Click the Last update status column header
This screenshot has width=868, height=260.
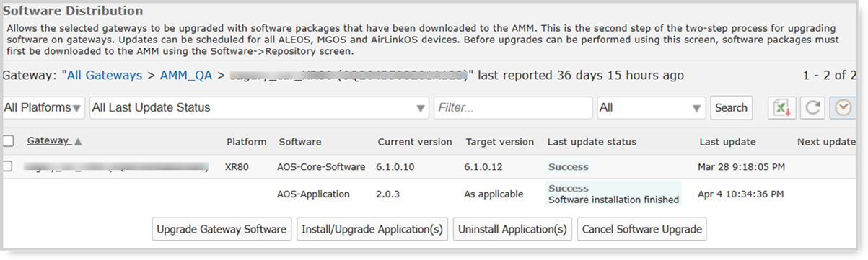pyautogui.click(x=592, y=142)
